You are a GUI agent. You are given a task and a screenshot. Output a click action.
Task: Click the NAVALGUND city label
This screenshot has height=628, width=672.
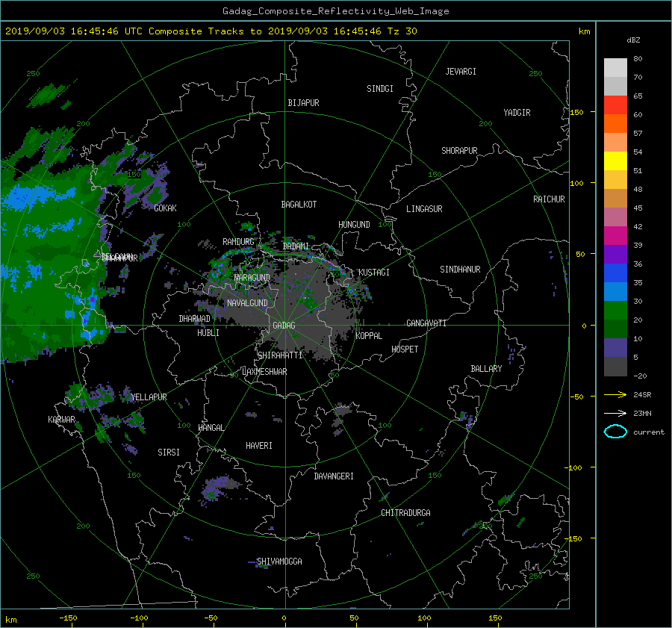pos(247,303)
